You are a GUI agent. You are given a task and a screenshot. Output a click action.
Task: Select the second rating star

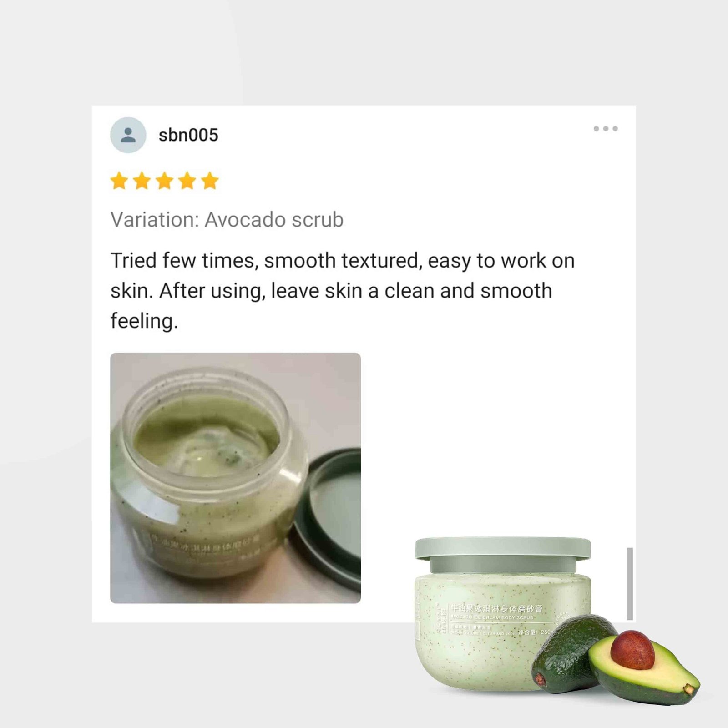[x=142, y=181]
